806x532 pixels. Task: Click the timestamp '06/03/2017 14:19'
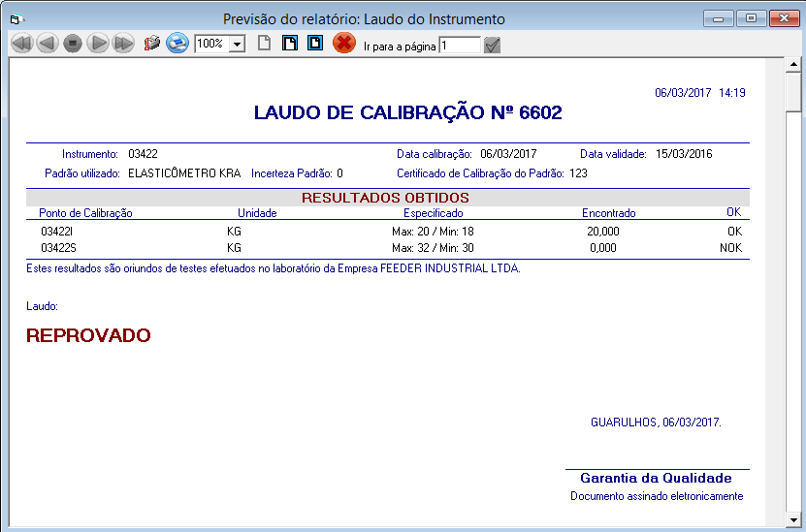coord(700,93)
